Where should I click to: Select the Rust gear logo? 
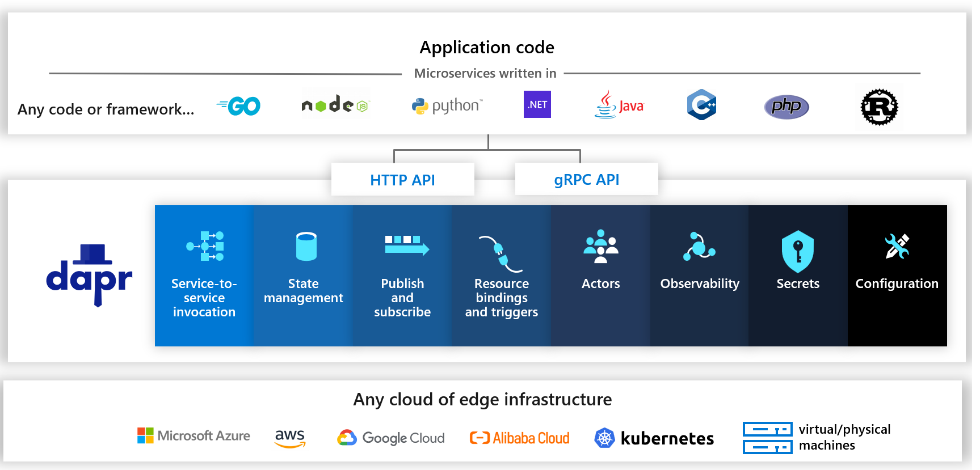click(879, 107)
